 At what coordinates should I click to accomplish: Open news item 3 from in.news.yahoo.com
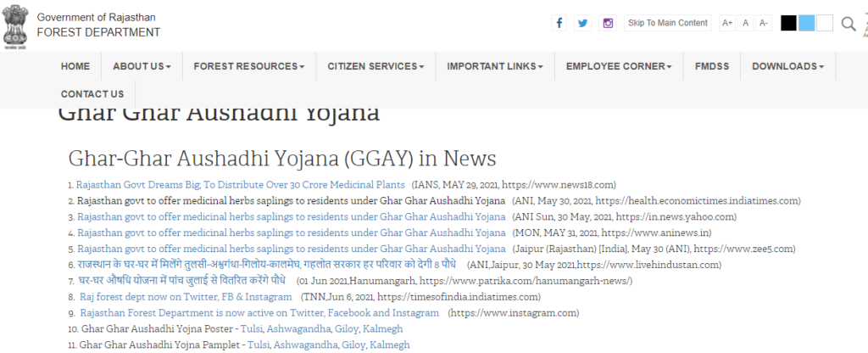(292, 216)
